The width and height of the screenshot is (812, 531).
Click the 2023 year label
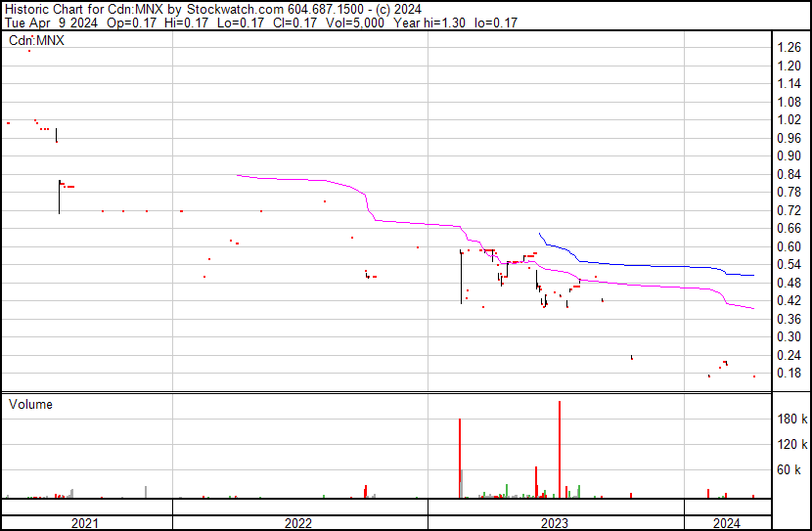[555, 523]
